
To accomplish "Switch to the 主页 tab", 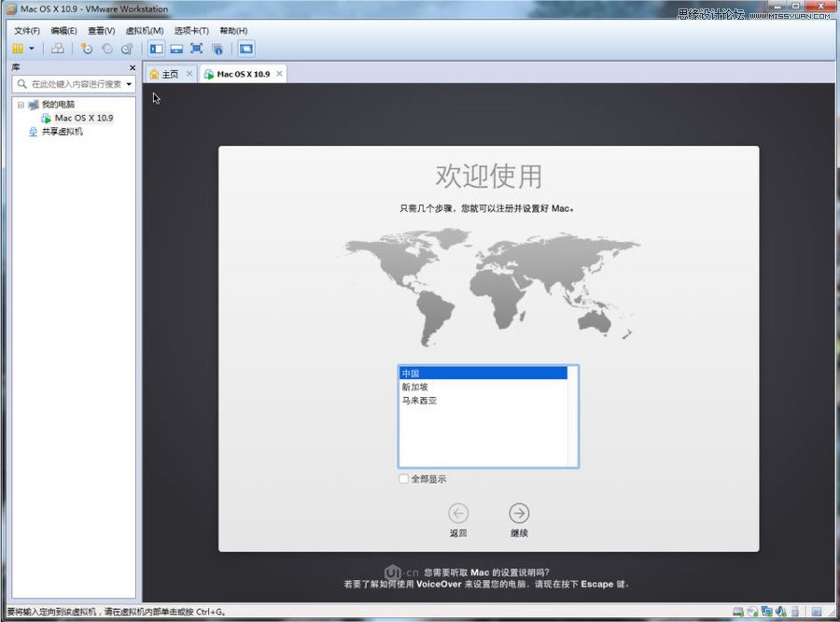I will tap(168, 74).
